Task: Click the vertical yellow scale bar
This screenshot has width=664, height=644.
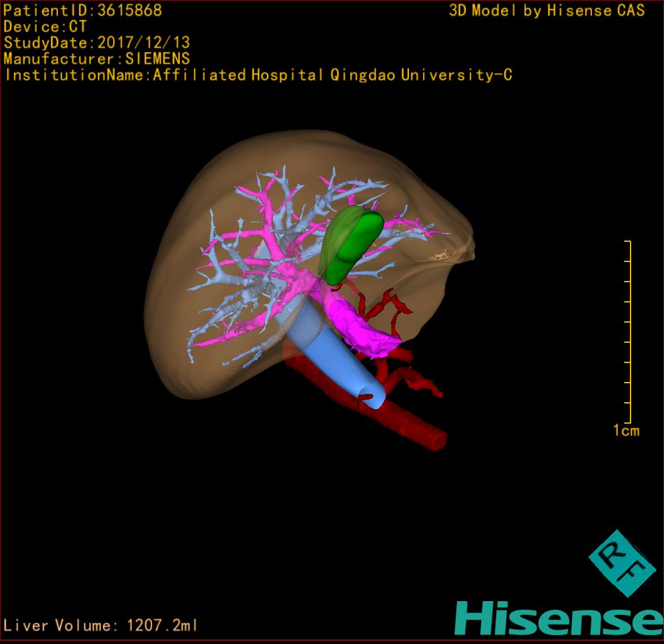Action: [629, 331]
